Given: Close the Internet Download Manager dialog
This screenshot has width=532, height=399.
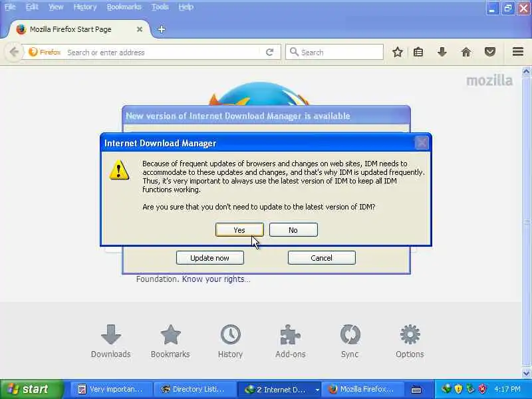Looking at the screenshot, I should (x=422, y=143).
